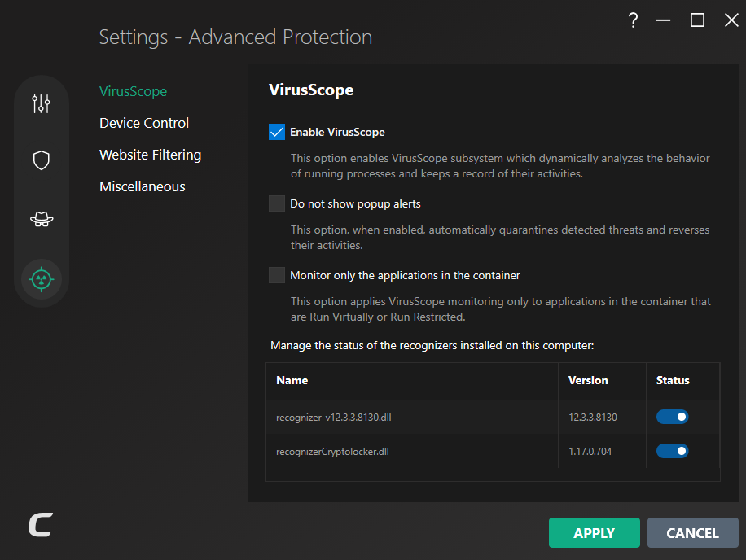
Task: Open the Antivirus shield icon section
Action: (41, 160)
